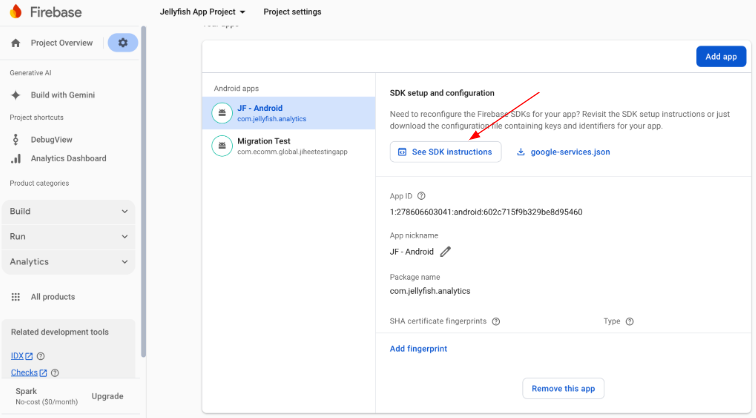Click the help icon beside IDX
756x418 pixels.
point(41,356)
